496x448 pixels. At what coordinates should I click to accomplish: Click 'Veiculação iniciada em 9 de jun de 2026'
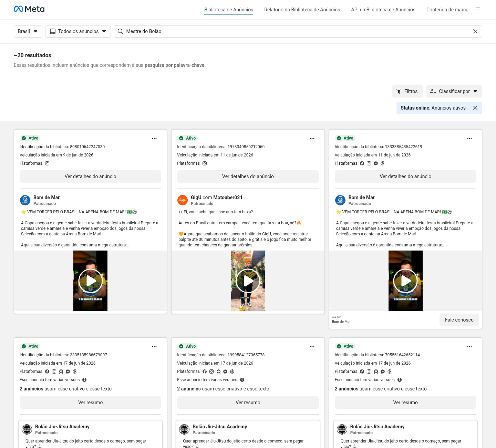pyautogui.click(x=56, y=155)
